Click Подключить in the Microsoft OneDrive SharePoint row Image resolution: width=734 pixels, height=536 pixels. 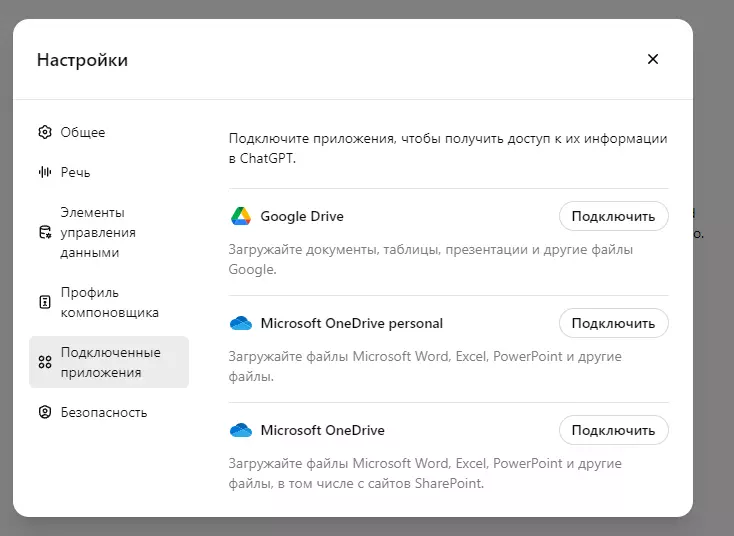613,430
